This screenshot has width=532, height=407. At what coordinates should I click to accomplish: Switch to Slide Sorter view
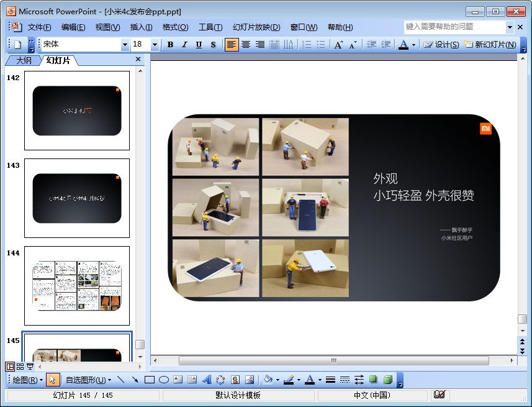(20, 367)
